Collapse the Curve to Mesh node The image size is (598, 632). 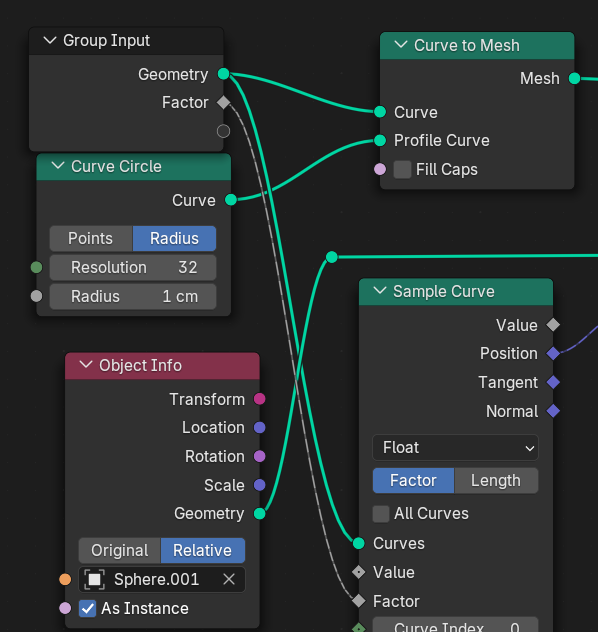pyautogui.click(x=401, y=45)
